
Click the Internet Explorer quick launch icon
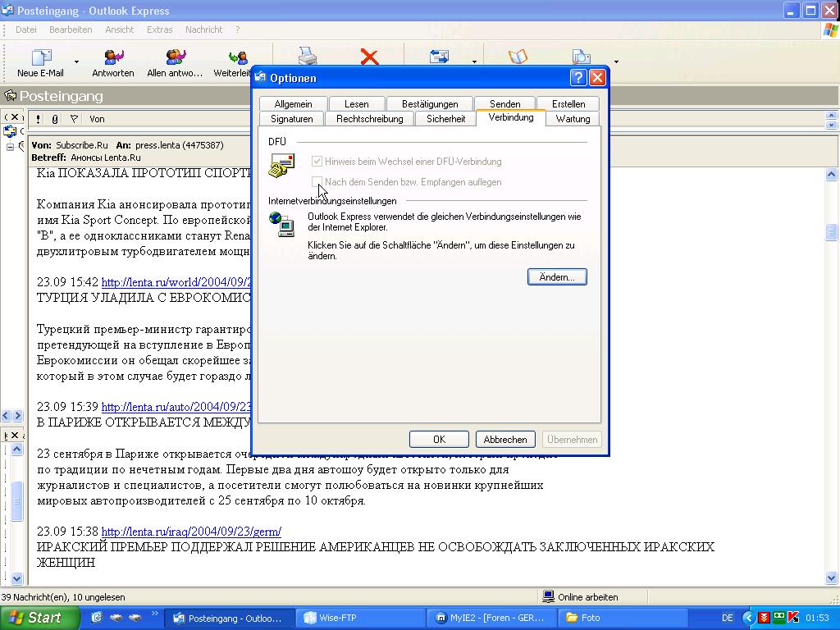[97, 618]
